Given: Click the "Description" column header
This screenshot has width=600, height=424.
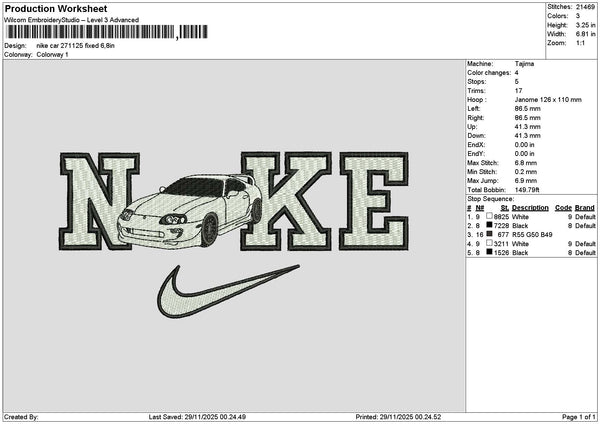Looking at the screenshot, I should click(530, 208).
